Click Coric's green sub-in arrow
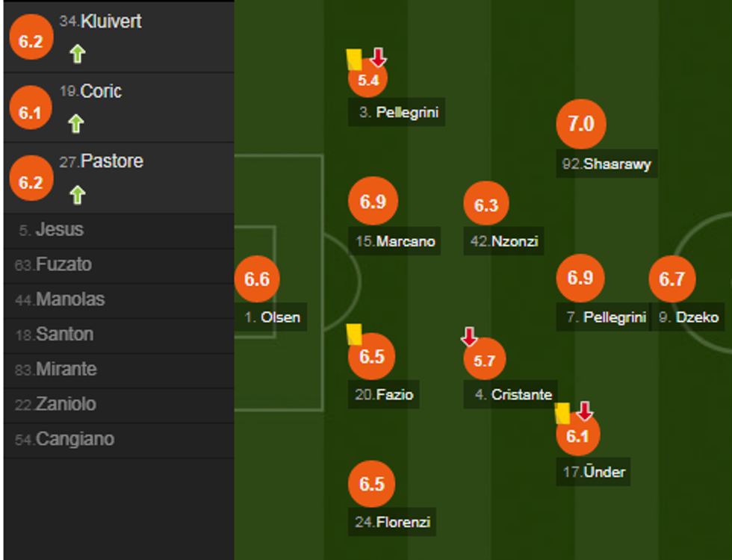This screenshot has height=560, width=732. [75, 123]
